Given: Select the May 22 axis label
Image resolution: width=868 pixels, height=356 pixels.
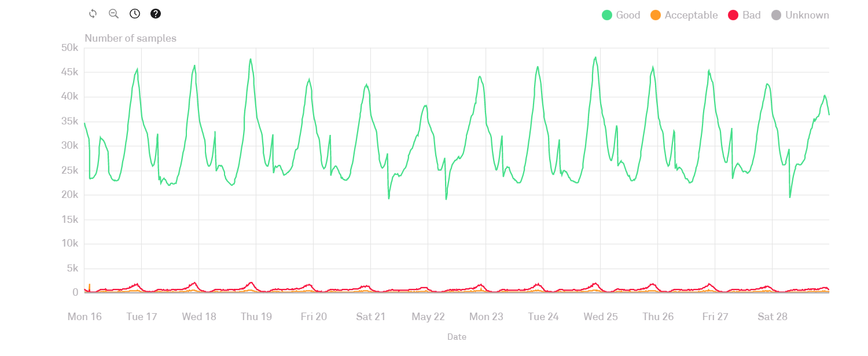Looking at the screenshot, I should 428,317.
